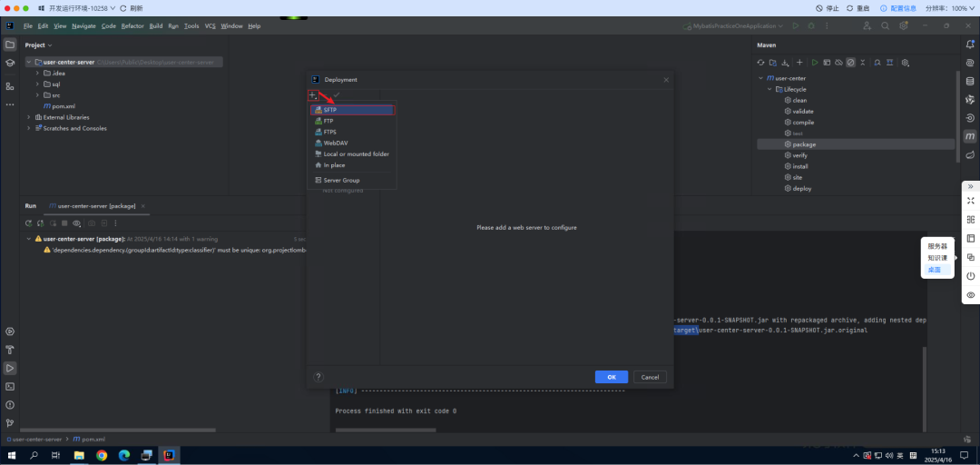
Task: Expand sql folder in project tree
Action: (x=37, y=84)
